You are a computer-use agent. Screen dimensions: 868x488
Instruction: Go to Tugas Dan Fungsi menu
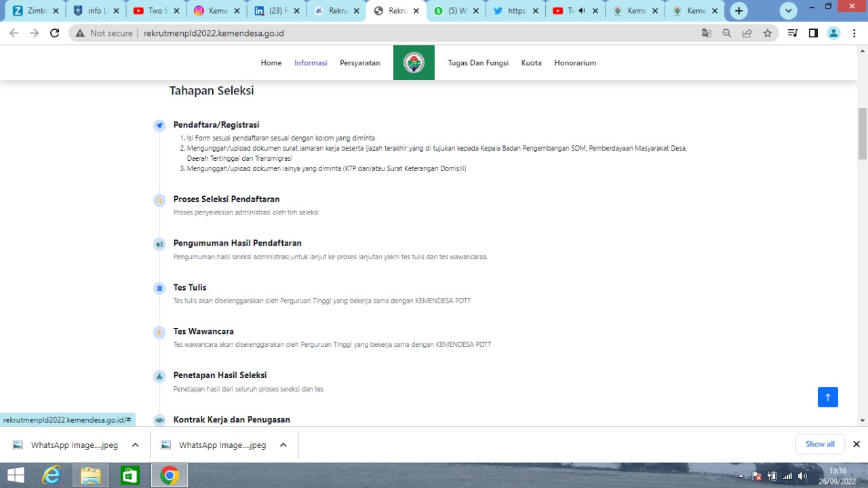[x=477, y=63]
